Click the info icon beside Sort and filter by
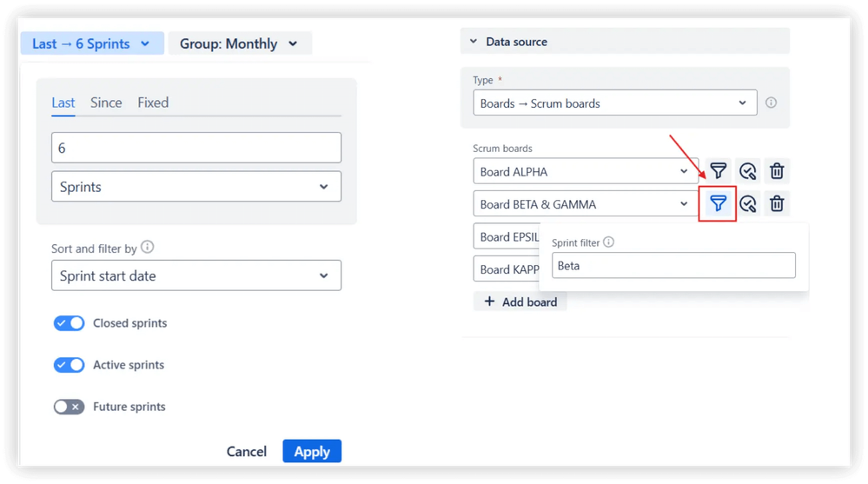This screenshot has width=868, height=484. coord(148,248)
